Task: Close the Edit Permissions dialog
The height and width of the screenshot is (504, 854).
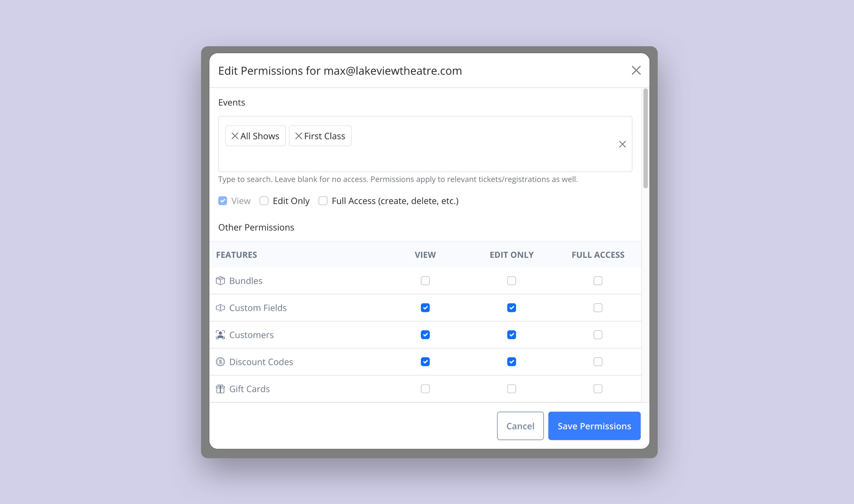Action: pos(636,70)
